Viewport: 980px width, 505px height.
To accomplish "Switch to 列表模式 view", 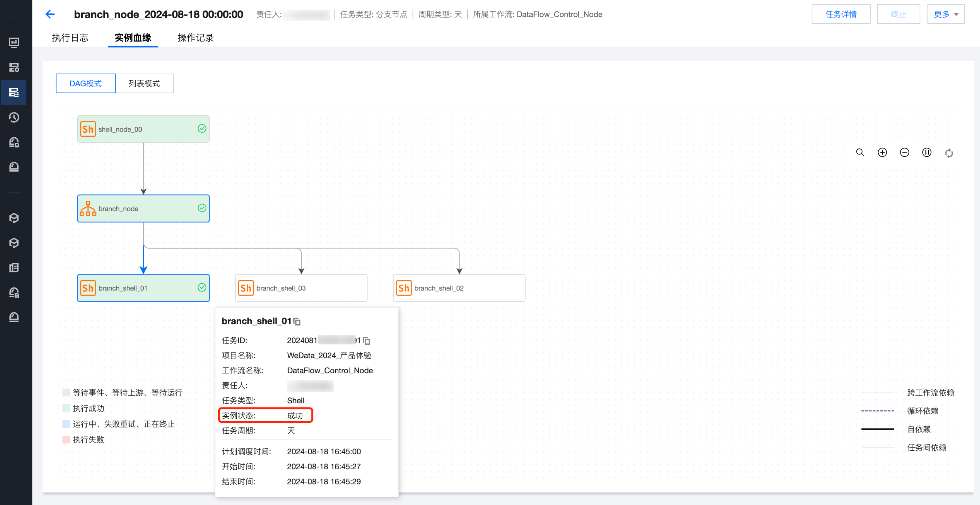I will coord(144,83).
